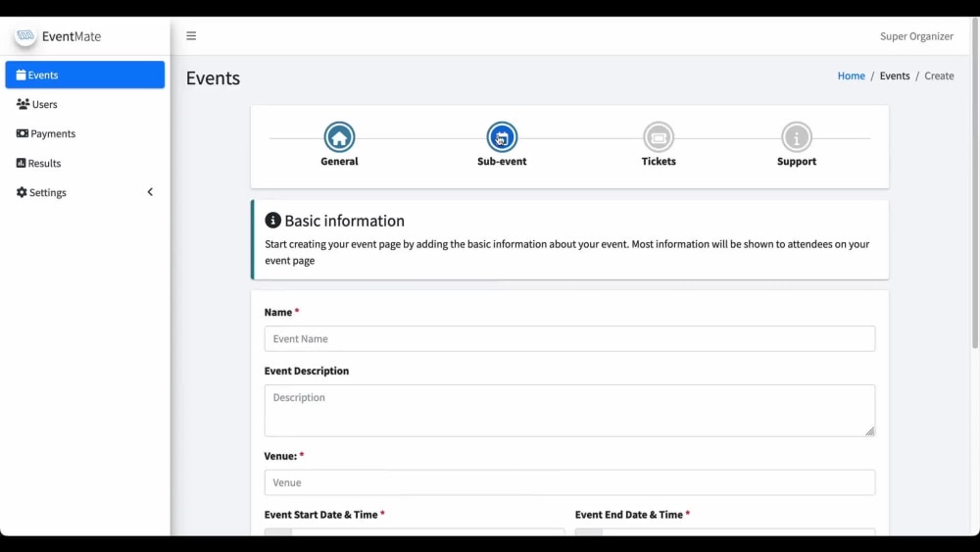This screenshot has width=980, height=552.
Task: Click the Basic information heading text
Action: pos(344,221)
